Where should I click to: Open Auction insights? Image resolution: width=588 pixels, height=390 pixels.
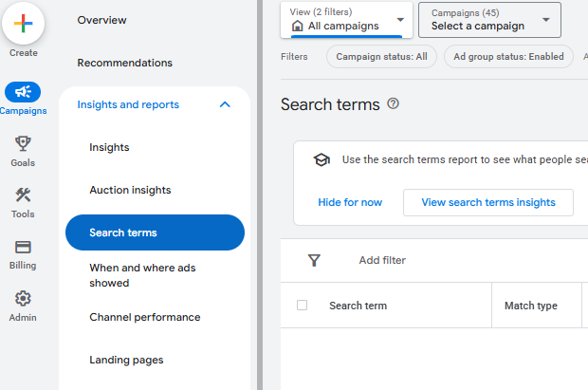click(130, 190)
